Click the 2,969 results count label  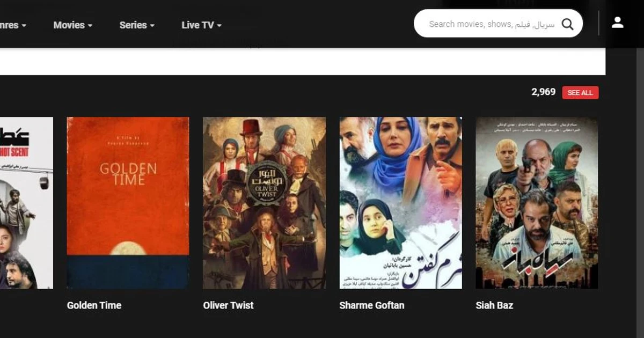tap(543, 92)
